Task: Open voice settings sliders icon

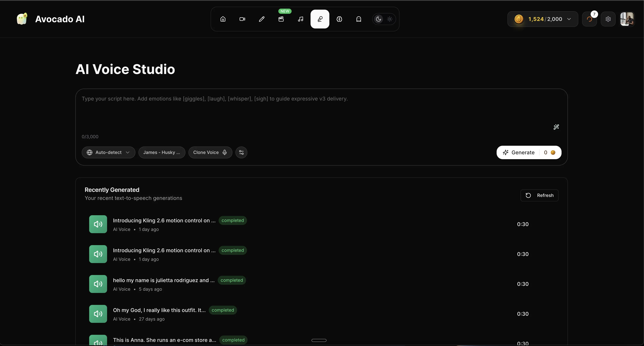Action: coord(241,152)
